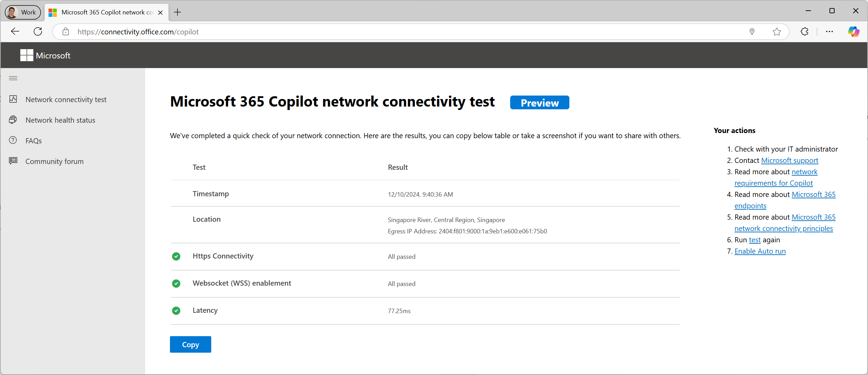The image size is (868, 375).
Task: Click the Network health status globe icon
Action: click(13, 120)
